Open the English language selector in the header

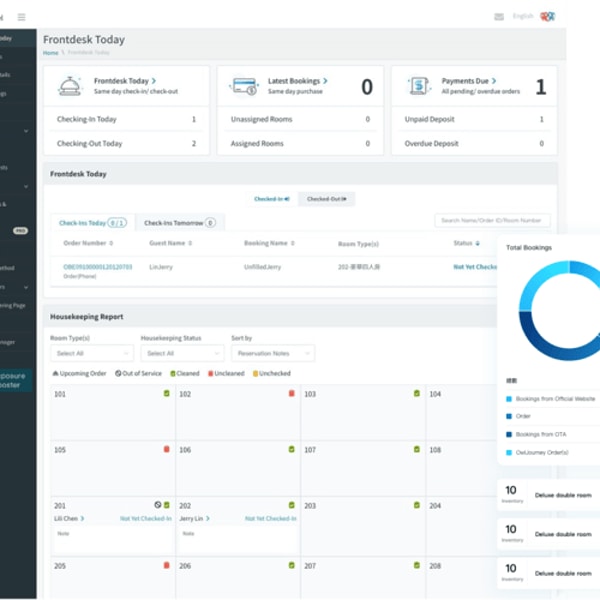pos(523,16)
